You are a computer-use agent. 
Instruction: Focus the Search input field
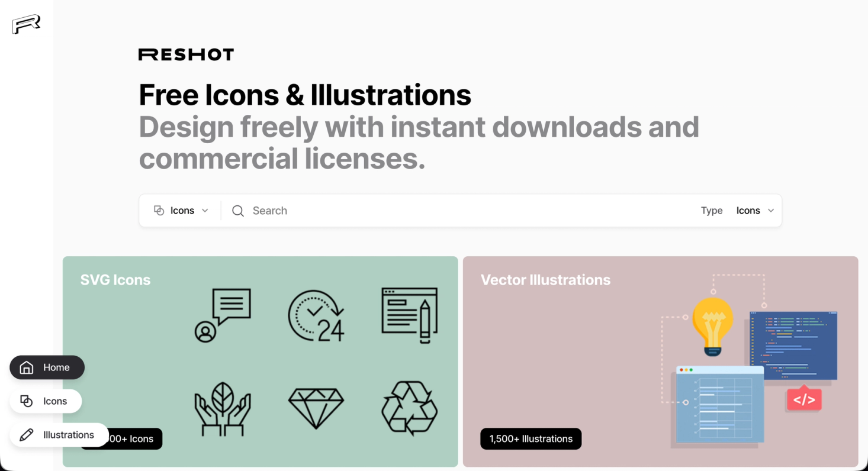462,211
